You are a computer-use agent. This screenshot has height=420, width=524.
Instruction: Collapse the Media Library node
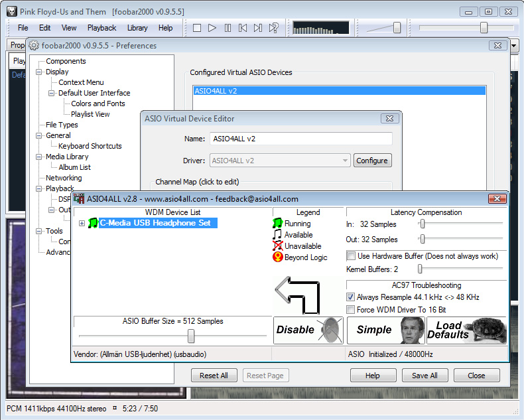tap(38, 157)
